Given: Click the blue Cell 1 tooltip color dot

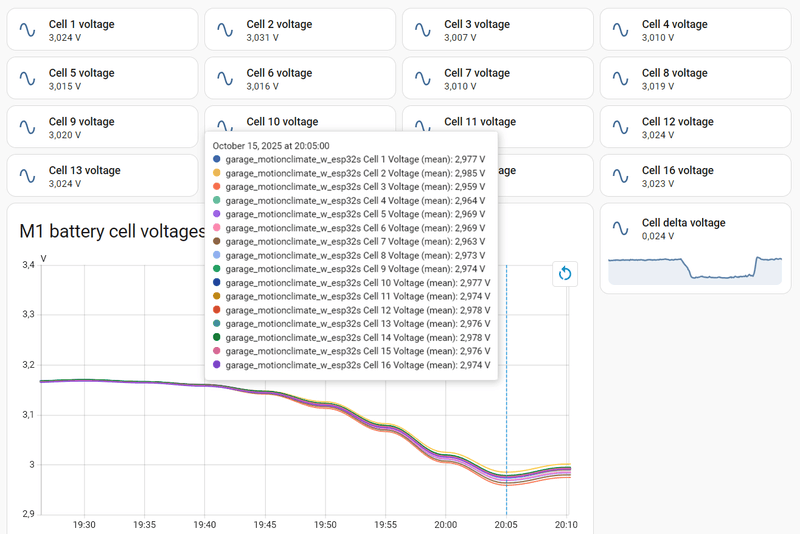Looking at the screenshot, I should pos(217,159).
